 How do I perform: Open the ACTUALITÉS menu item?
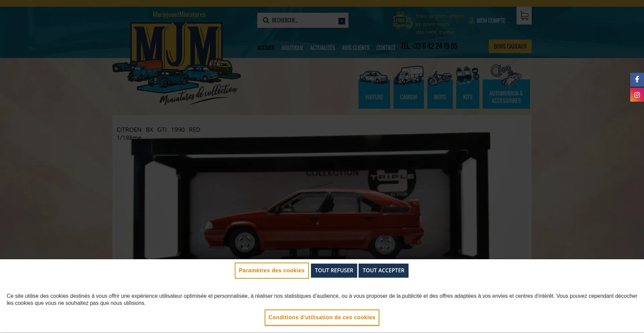point(322,48)
